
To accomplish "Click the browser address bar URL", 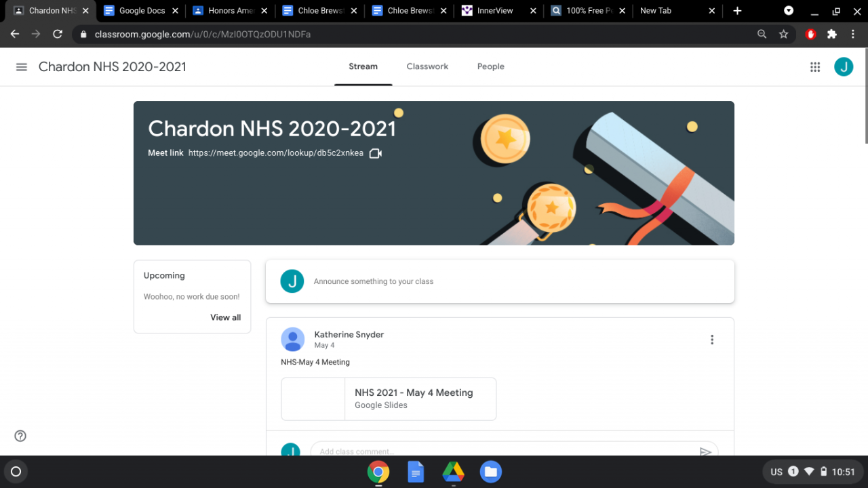I will click(203, 34).
